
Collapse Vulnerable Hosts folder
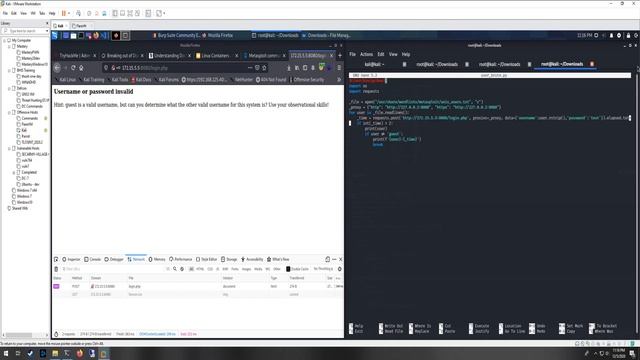[x=9, y=148]
